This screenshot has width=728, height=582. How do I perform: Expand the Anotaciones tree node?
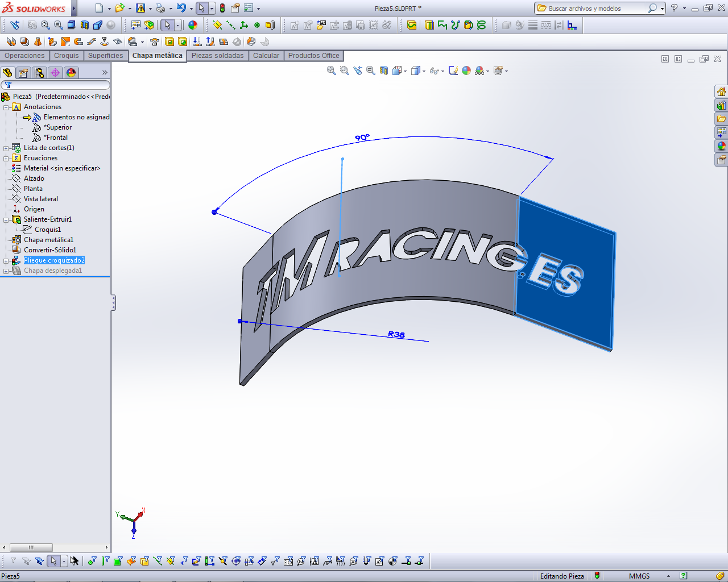(x=6, y=107)
